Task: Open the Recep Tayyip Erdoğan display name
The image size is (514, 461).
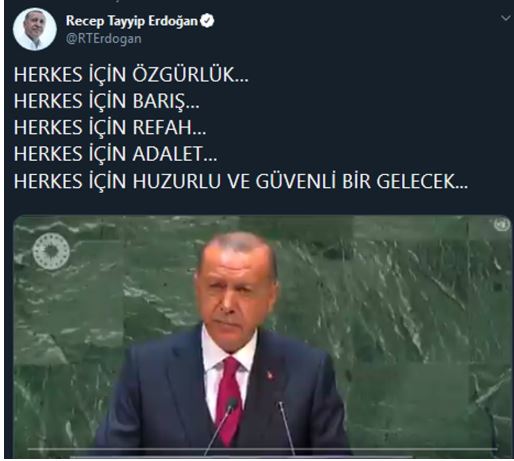Action: pos(132,21)
